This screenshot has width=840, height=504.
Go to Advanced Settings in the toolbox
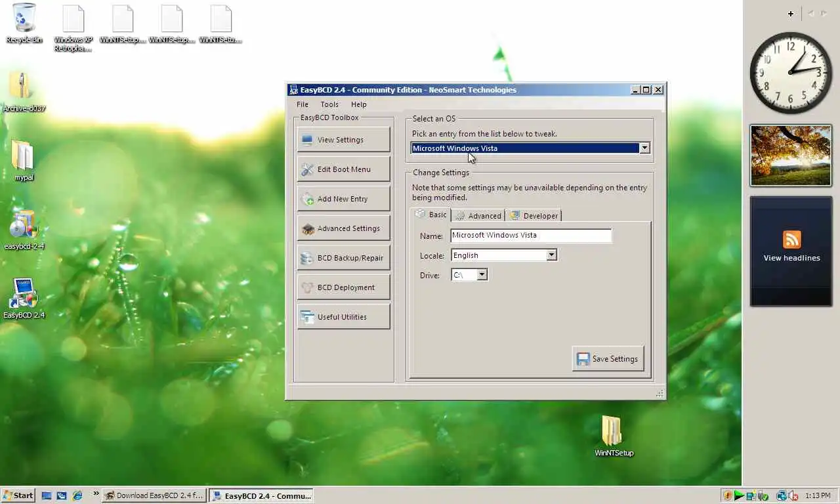coord(343,228)
